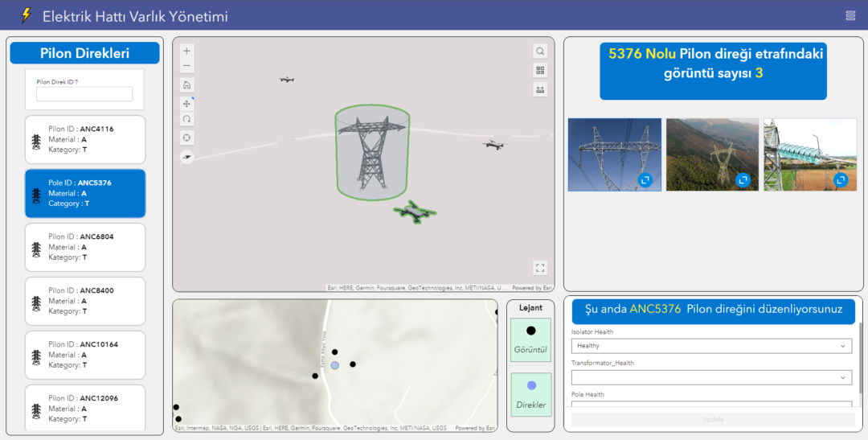Viewport: 868px width, 440px height.
Task: Click the "Lejant" legend title
Action: (x=531, y=307)
